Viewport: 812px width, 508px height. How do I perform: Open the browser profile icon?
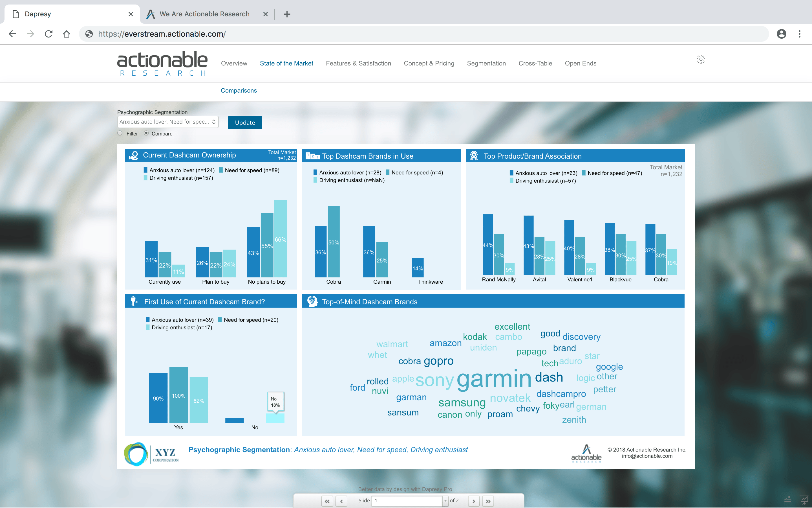[x=782, y=34]
